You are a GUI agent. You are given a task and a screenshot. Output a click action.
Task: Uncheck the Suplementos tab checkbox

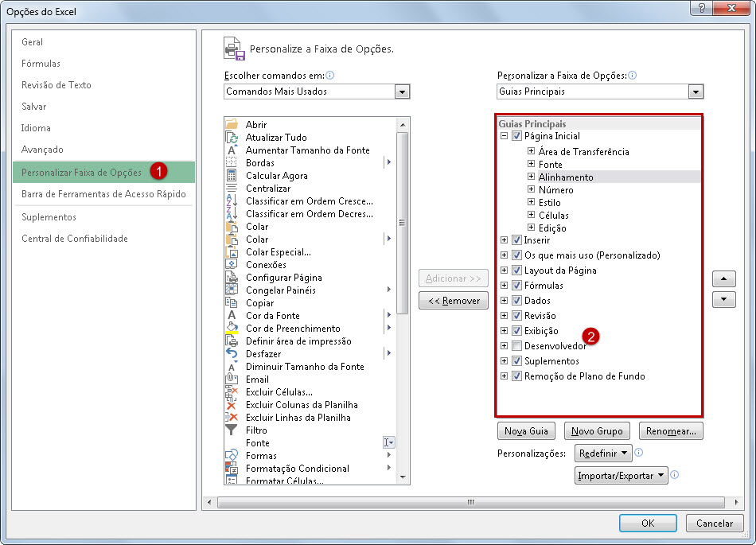(x=516, y=361)
